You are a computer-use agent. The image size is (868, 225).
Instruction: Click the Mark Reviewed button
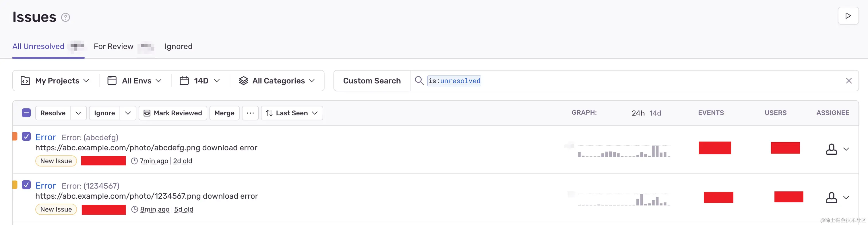pyautogui.click(x=173, y=113)
